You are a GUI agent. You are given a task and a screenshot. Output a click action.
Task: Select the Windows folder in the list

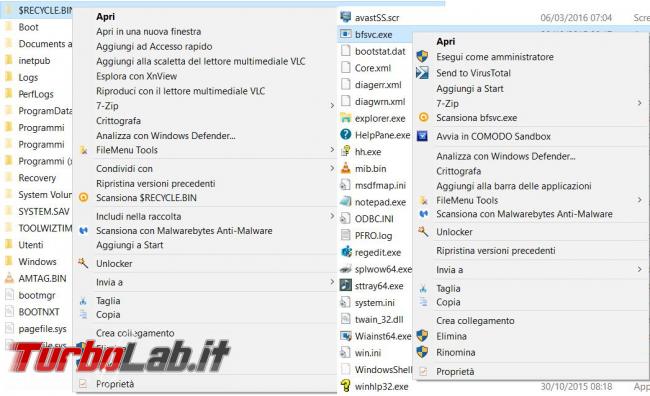37,262
